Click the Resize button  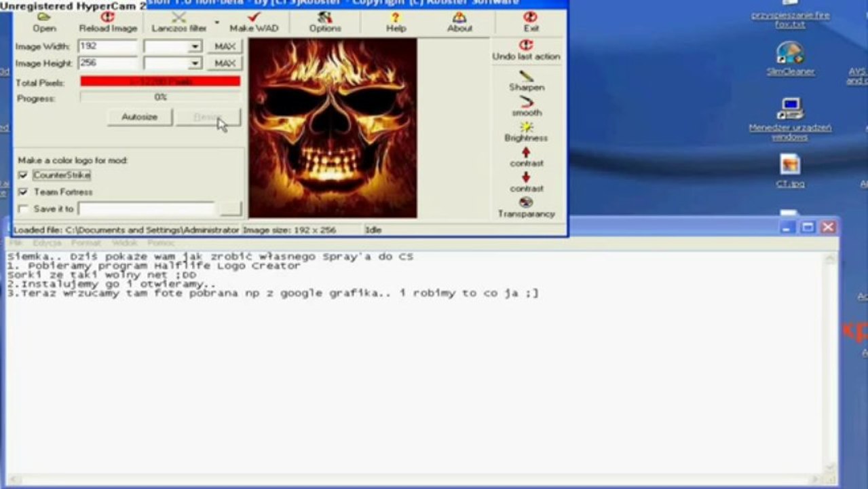tap(208, 117)
